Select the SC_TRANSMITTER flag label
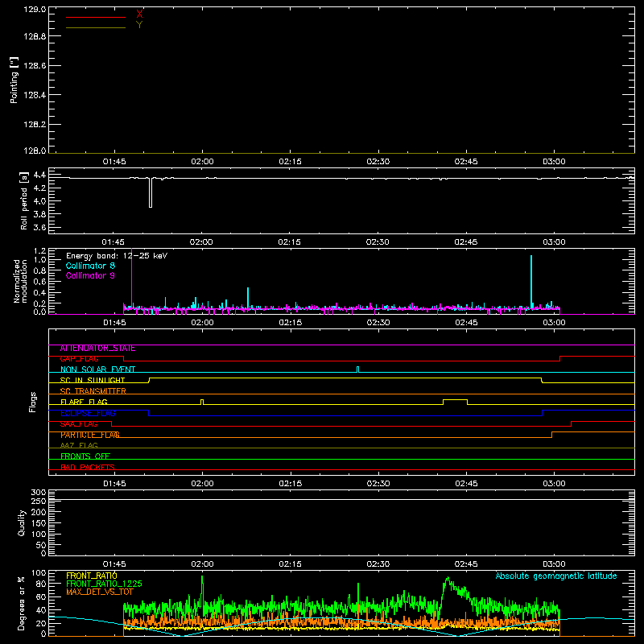 [93, 391]
